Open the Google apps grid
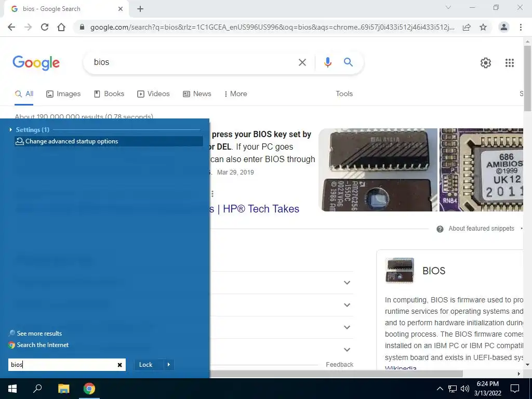The height and width of the screenshot is (399, 532). [x=510, y=63]
